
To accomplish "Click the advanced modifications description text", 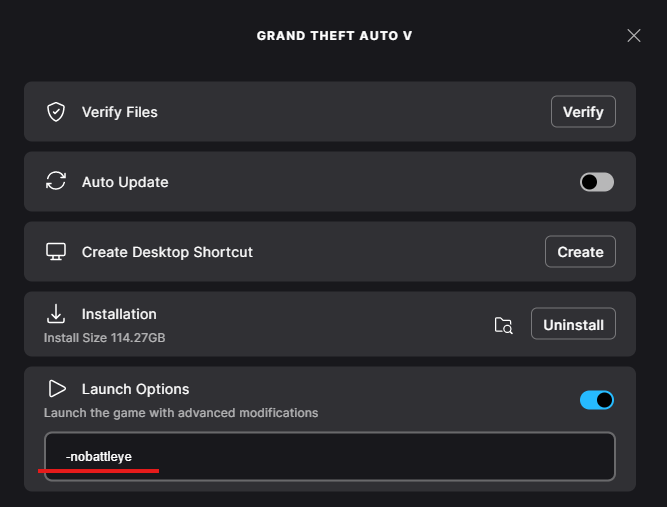I will pos(181,413).
